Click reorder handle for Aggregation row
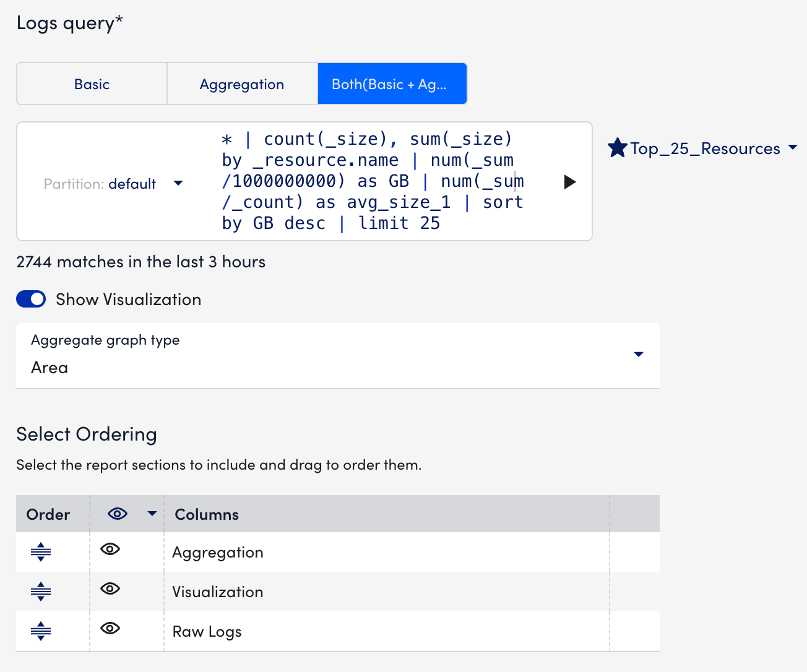Viewport: 807px width, 672px height. (x=41, y=551)
